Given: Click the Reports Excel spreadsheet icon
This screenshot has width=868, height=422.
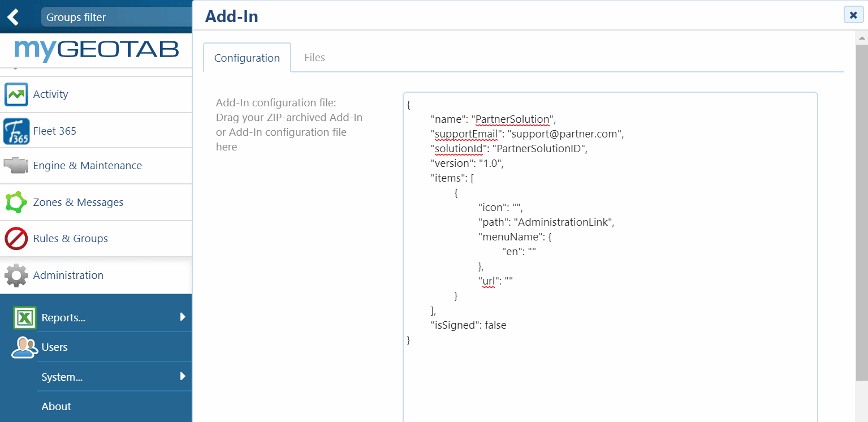Looking at the screenshot, I should (x=25, y=317).
